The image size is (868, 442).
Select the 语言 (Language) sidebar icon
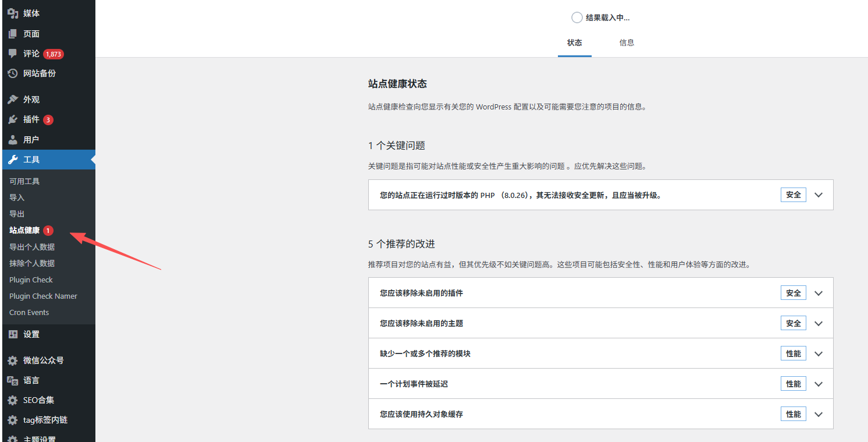tap(13, 380)
